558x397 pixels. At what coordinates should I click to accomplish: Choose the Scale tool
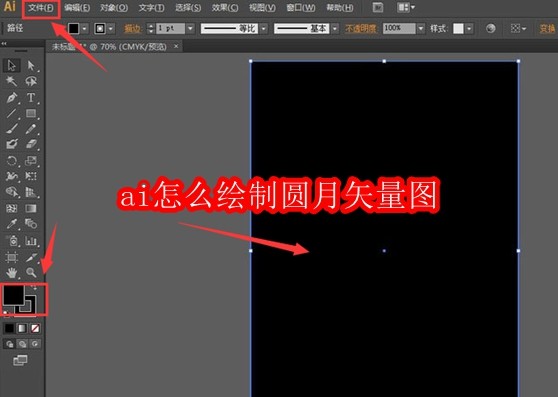coord(31,161)
